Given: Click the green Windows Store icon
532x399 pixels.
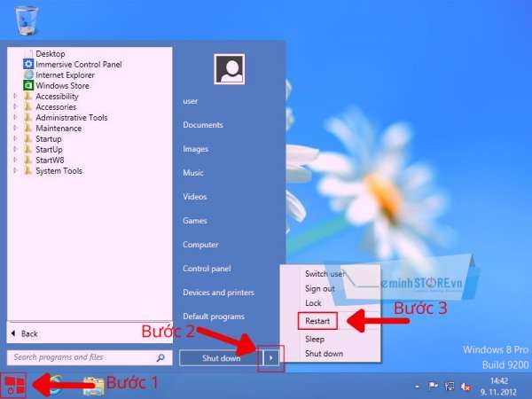Looking at the screenshot, I should coord(28,85).
